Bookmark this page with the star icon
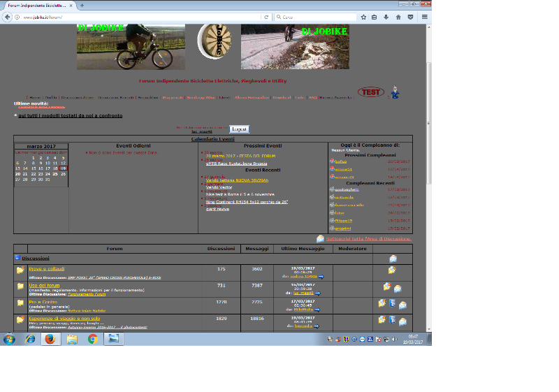Screen dimensions: 559x392 [363, 17]
